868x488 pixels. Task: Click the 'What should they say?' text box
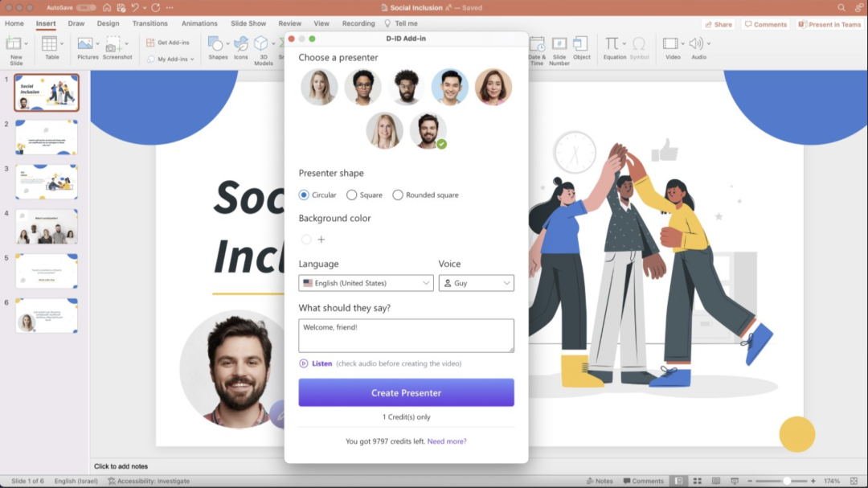pos(407,336)
